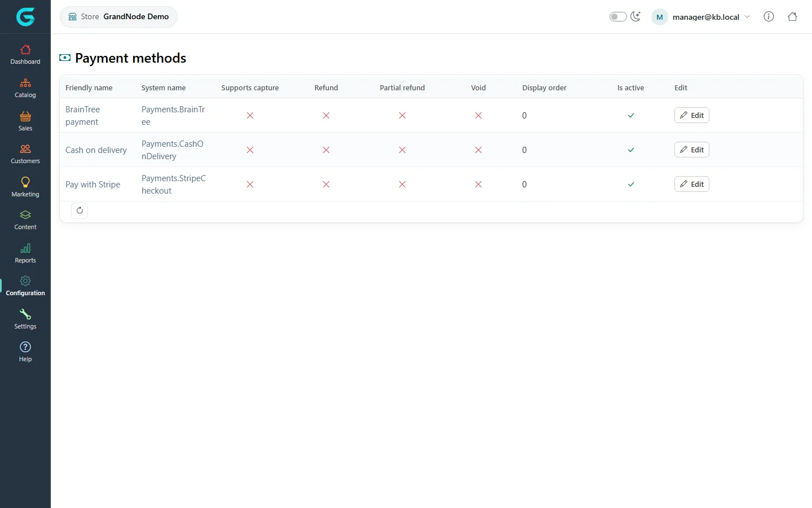812x508 pixels.
Task: Refresh the payment methods grid
Action: [80, 211]
